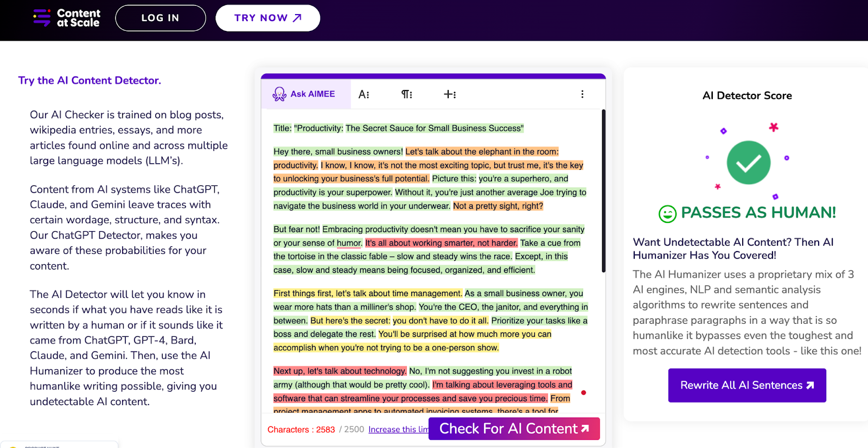Click the editor vertical scrollbar
868x448 pixels.
pyautogui.click(x=603, y=191)
